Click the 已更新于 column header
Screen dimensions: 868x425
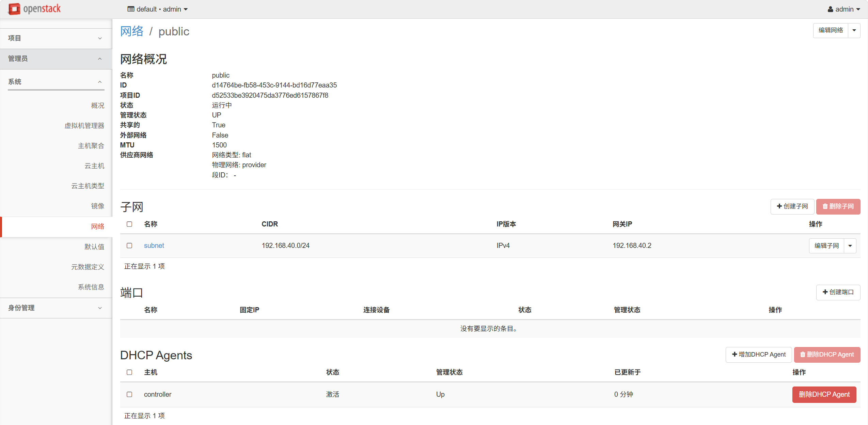(x=628, y=372)
